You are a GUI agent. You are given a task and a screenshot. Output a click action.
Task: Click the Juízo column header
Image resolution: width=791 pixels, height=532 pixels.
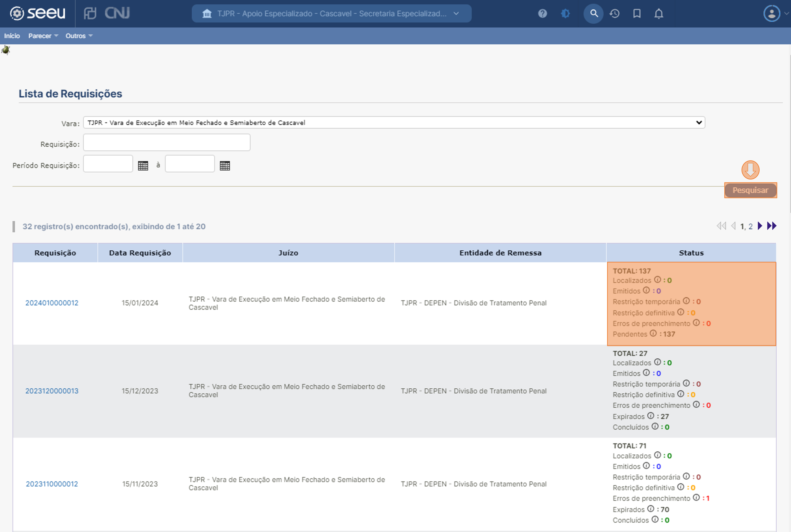(x=288, y=253)
